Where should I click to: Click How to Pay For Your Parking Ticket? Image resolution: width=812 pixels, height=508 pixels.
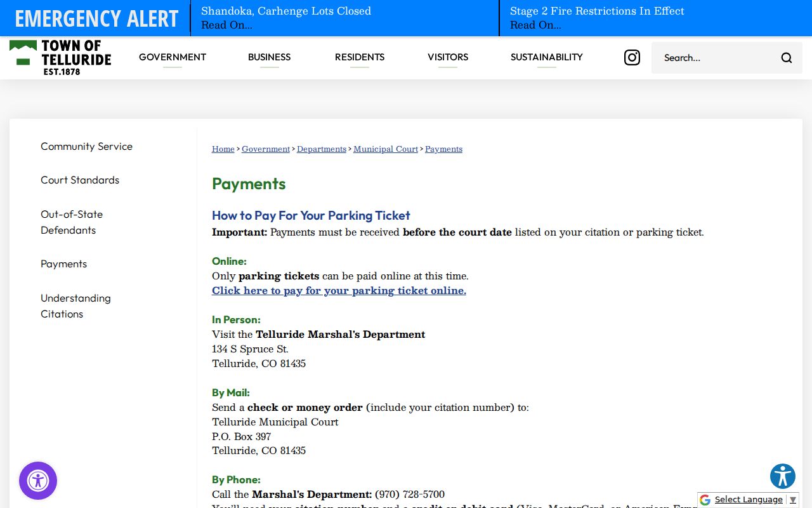(311, 215)
